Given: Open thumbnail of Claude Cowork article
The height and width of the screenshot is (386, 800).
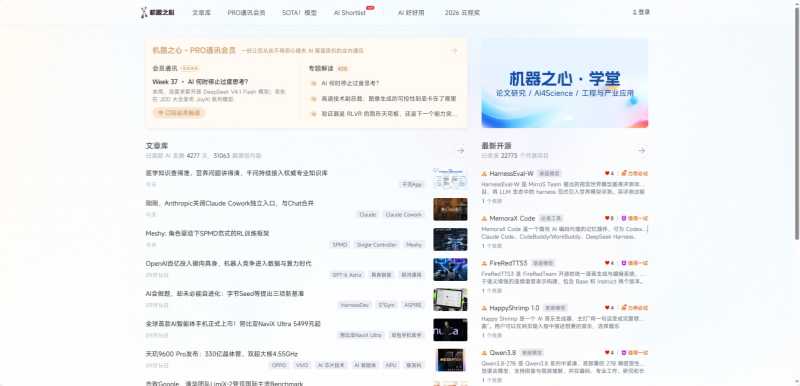Looking at the screenshot, I should coord(450,209).
